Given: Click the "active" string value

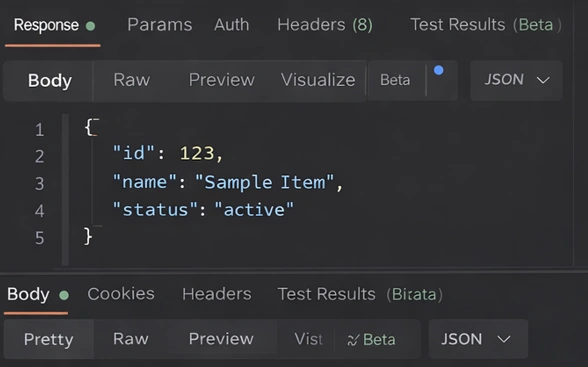Looking at the screenshot, I should (254, 210).
